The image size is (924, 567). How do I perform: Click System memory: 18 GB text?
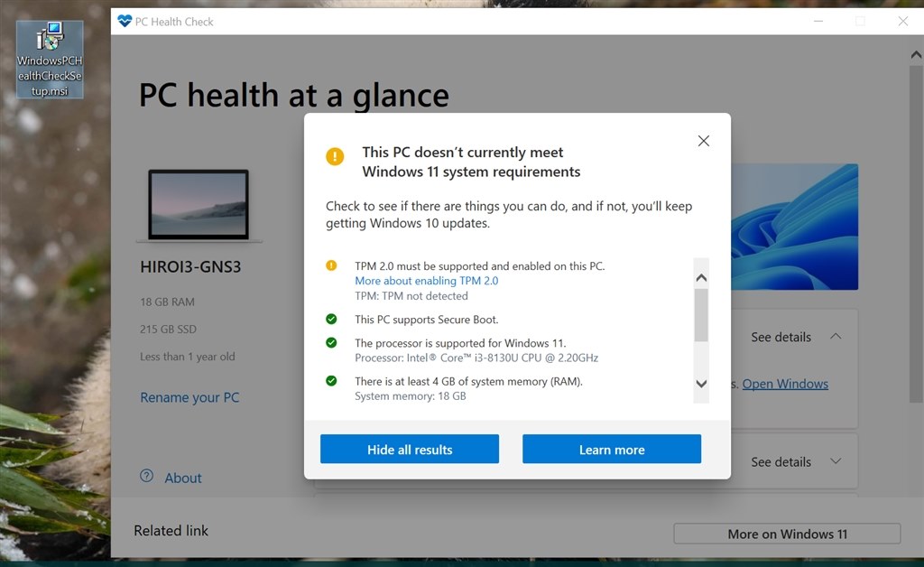click(x=411, y=396)
